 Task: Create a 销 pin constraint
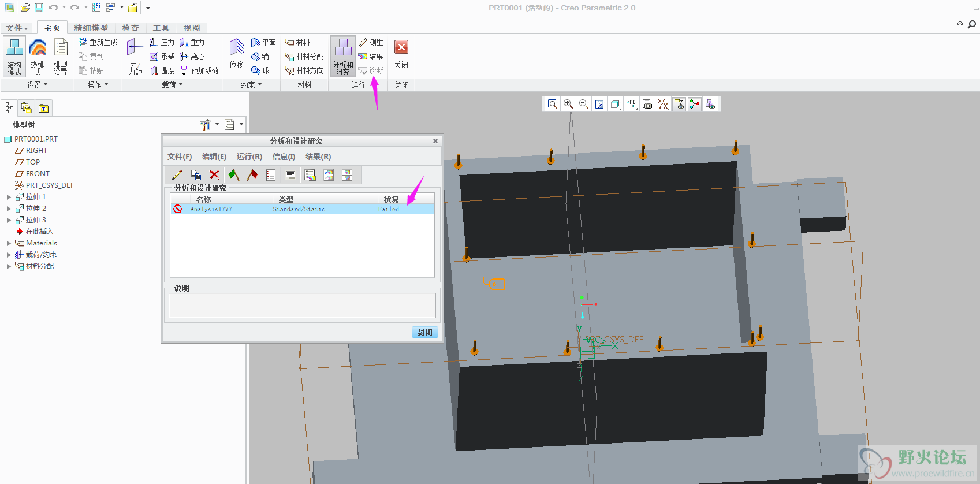pyautogui.click(x=260, y=57)
